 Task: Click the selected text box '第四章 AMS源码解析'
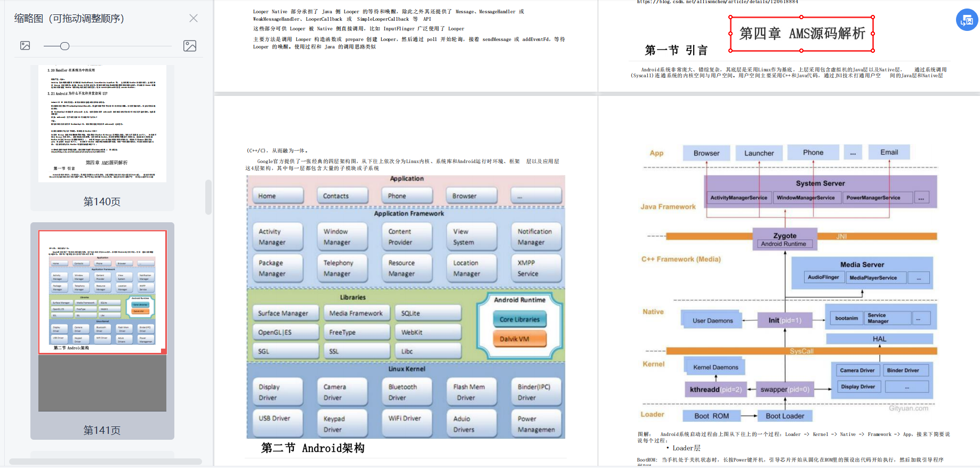(x=801, y=34)
